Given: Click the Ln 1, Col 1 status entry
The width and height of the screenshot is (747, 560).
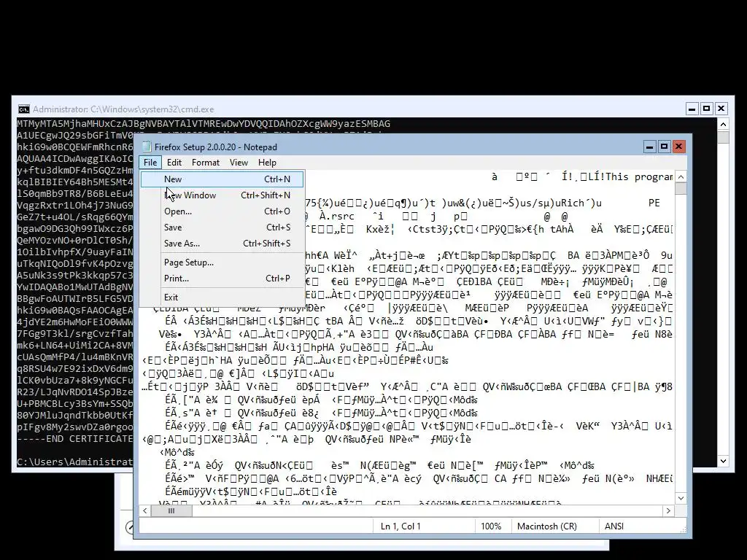Looking at the screenshot, I should (x=400, y=526).
